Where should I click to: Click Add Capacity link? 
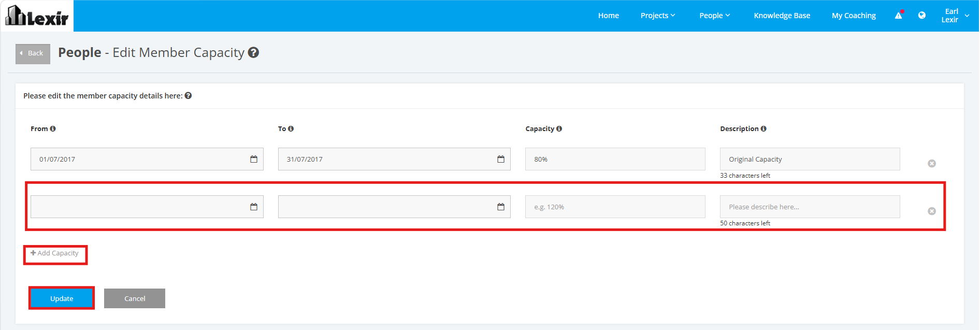pyautogui.click(x=54, y=253)
